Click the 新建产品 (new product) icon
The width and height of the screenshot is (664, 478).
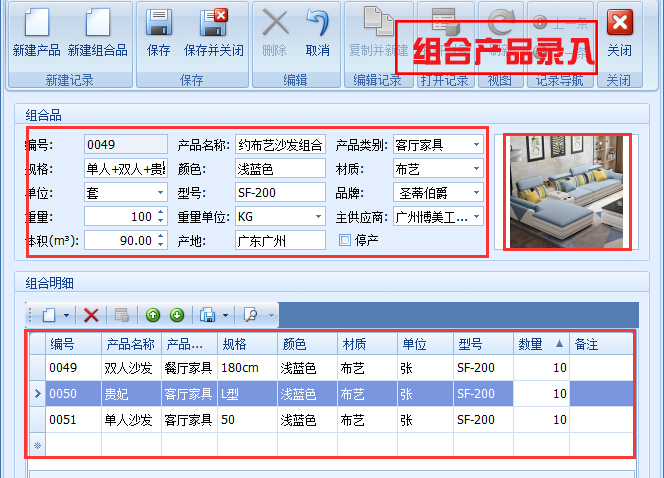(36, 25)
